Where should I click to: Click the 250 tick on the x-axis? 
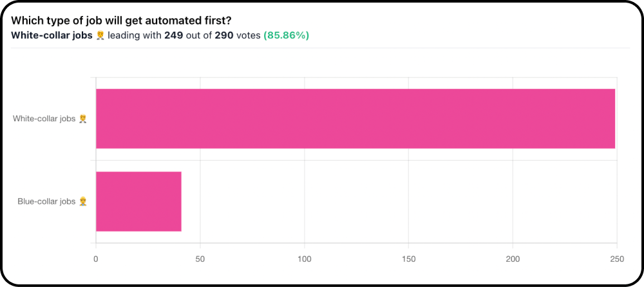point(618,259)
